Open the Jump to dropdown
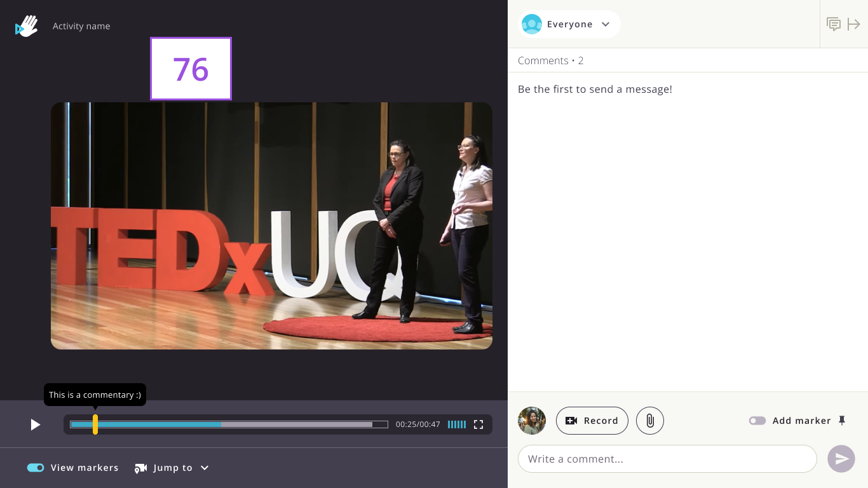 point(172,468)
